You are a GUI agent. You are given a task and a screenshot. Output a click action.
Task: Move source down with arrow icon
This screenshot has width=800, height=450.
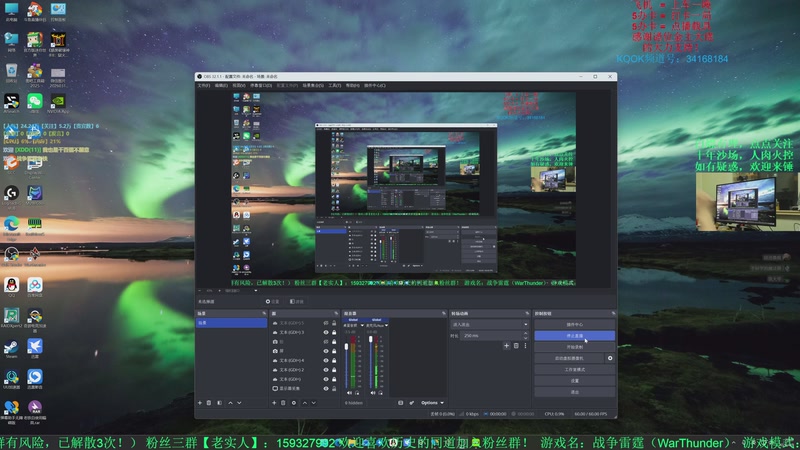pos(314,403)
